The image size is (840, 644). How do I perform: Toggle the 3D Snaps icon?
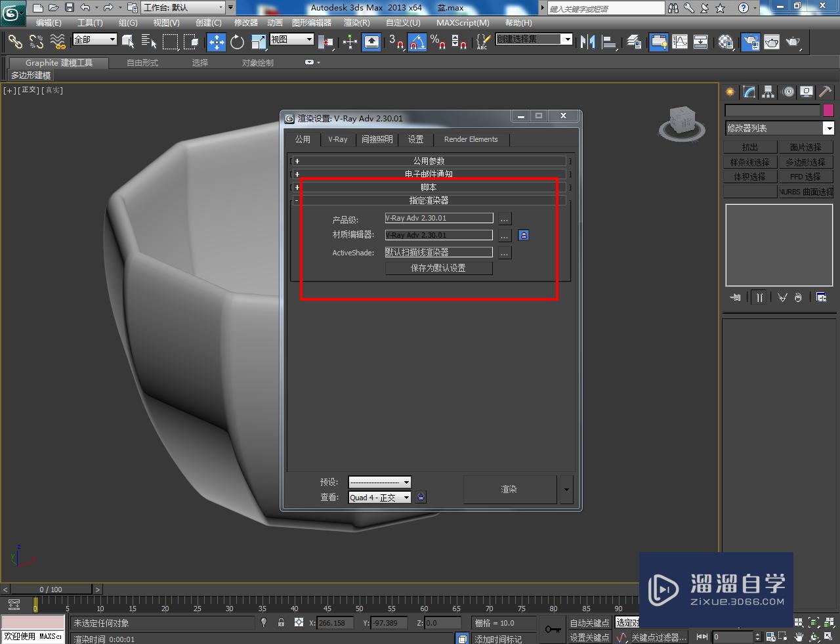click(x=396, y=42)
